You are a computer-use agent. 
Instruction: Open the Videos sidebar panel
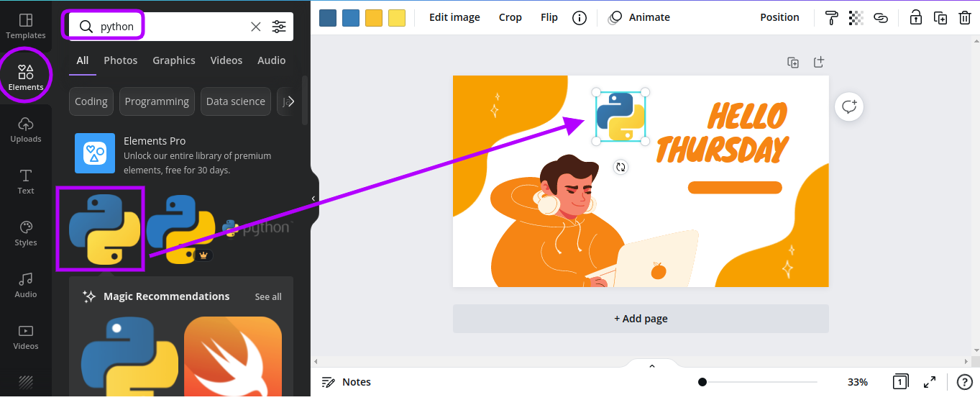[x=26, y=337]
